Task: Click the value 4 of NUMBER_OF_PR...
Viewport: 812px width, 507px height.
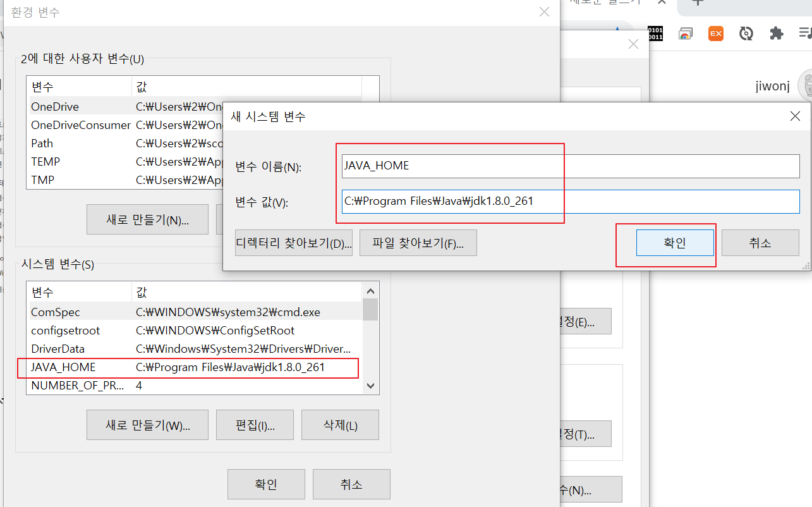Action: click(x=139, y=385)
